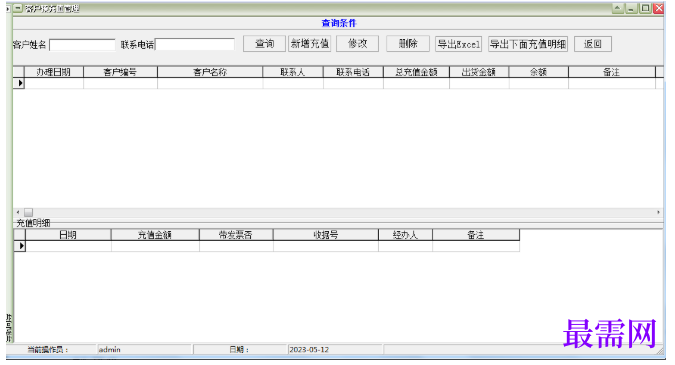Click the horizontal scrollbar thumb
The height and width of the screenshot is (365, 675).
tap(28, 212)
